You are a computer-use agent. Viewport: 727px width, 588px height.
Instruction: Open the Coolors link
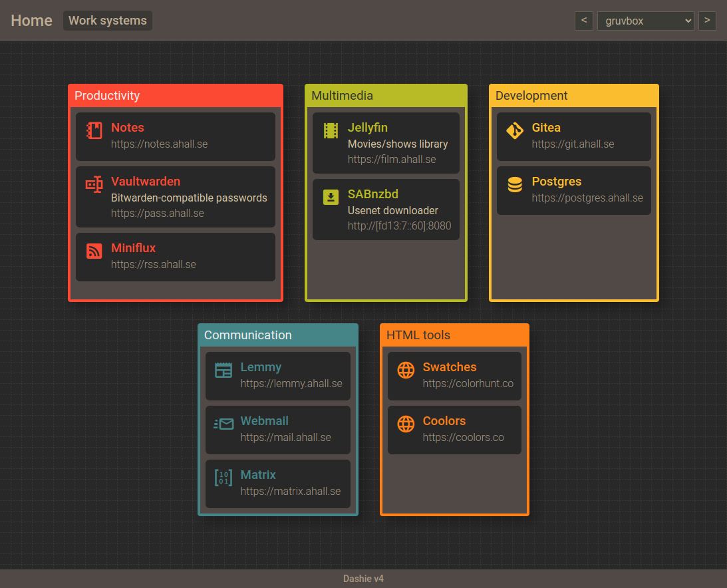coord(444,421)
